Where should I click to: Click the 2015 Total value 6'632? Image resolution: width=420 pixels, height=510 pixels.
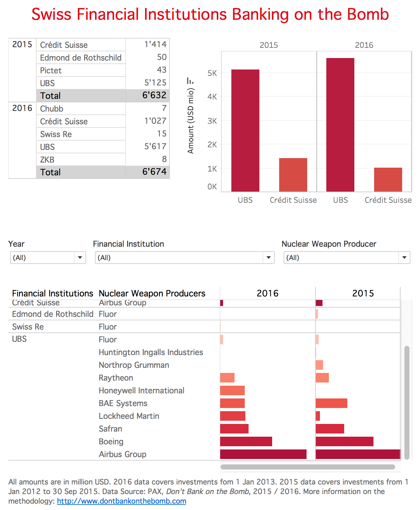click(154, 95)
